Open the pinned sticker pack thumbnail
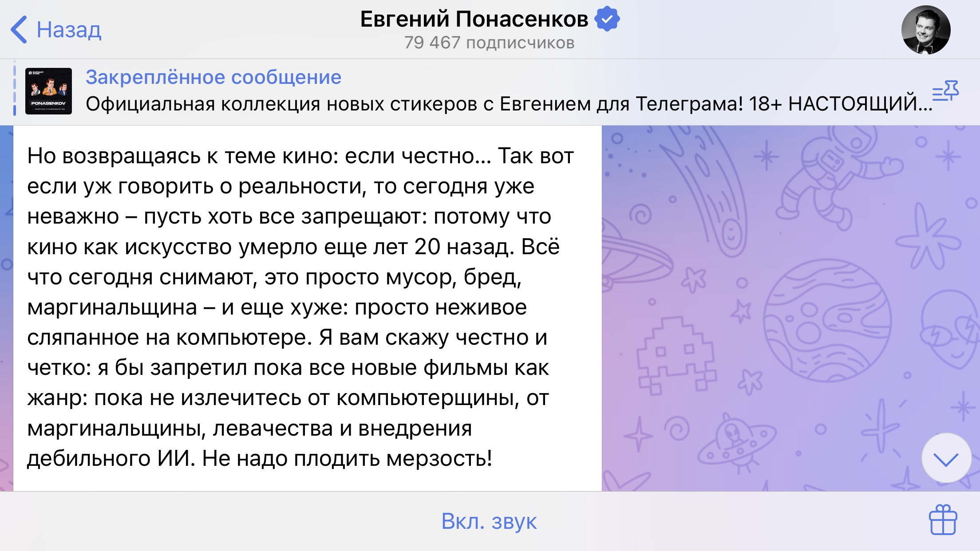Viewport: 980px width, 551px height. (x=48, y=91)
